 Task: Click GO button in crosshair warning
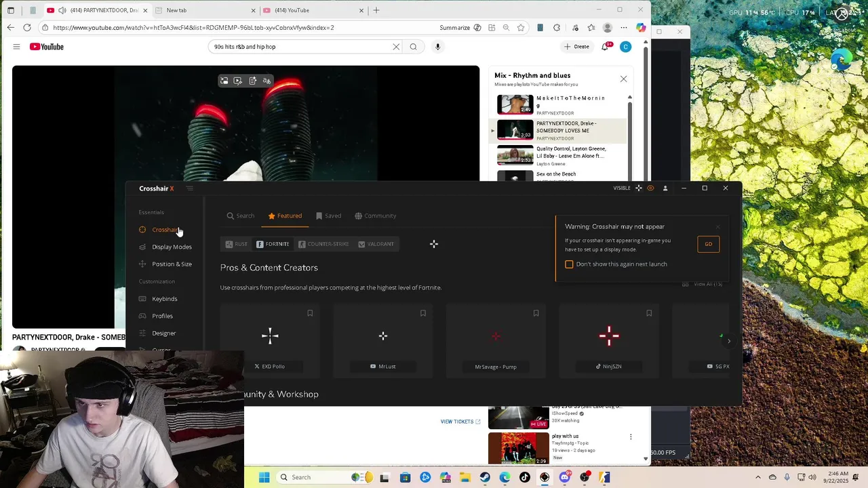[708, 244]
